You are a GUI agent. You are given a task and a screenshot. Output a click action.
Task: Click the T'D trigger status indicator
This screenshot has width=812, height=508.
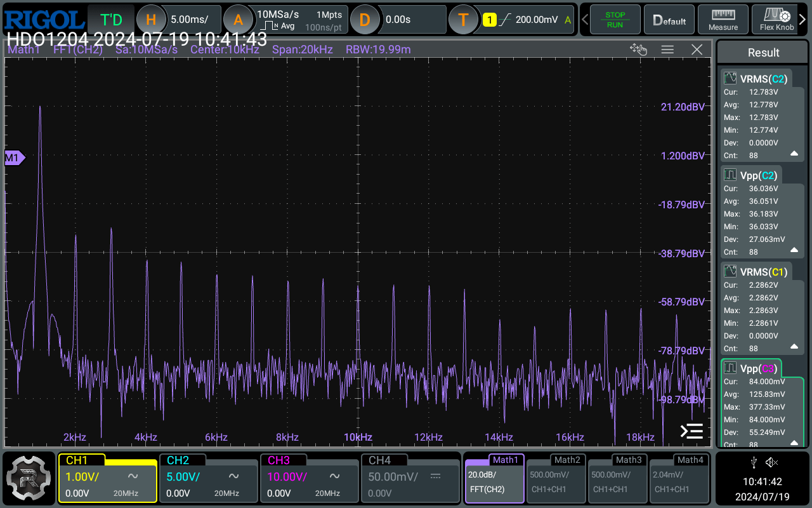(111, 20)
